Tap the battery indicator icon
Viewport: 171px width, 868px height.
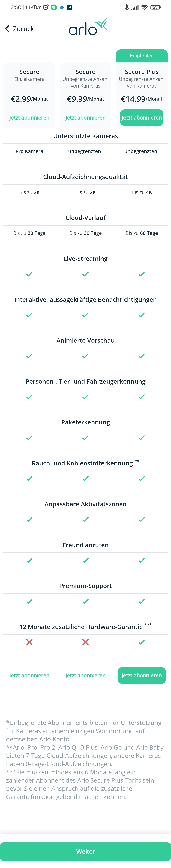click(155, 7)
